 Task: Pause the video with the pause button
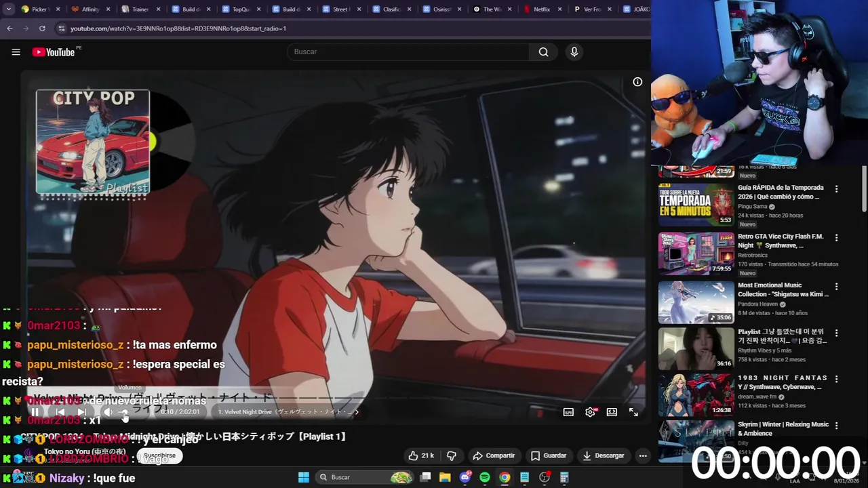35,411
